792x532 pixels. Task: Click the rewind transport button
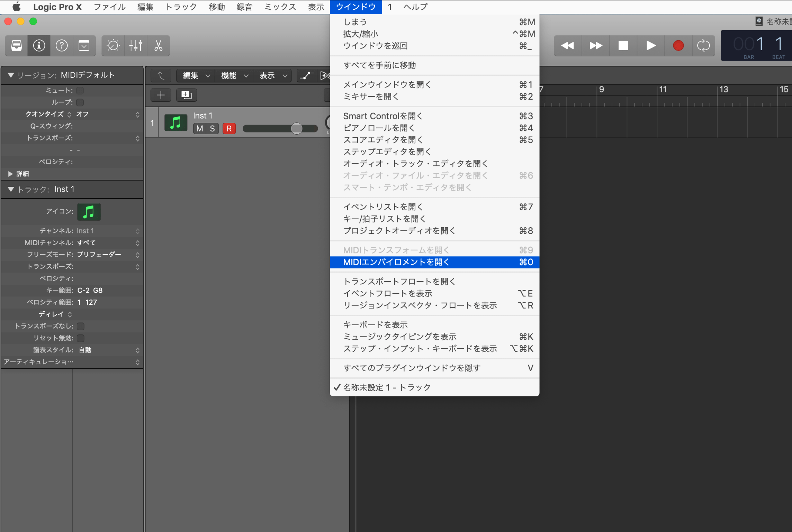568,45
